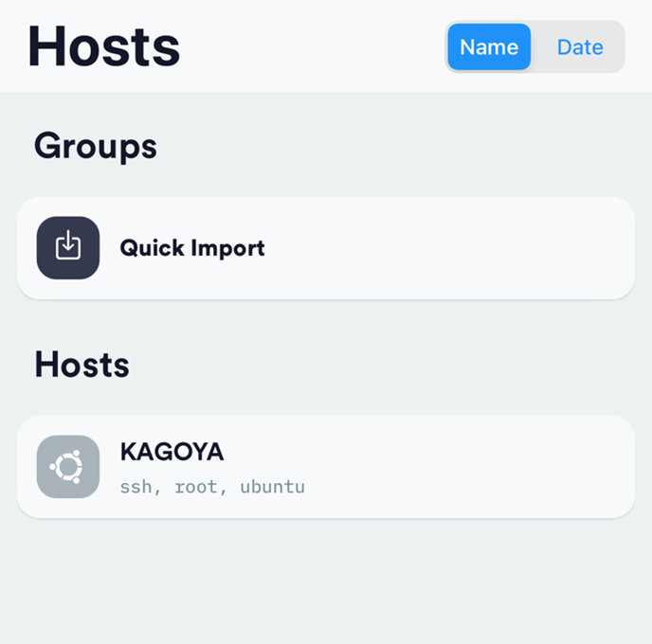Click the blank space right of Groups heading
Viewport: 652px width, 644px height.
(x=398, y=146)
